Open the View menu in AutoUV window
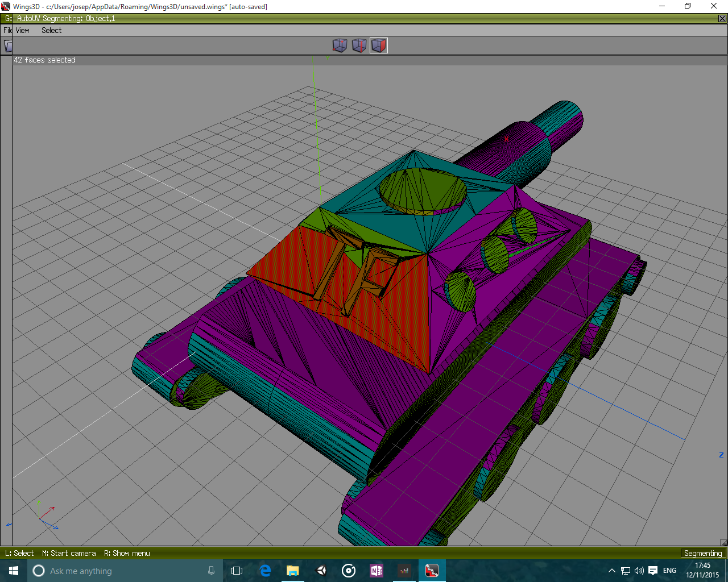This screenshot has width=728, height=582. point(23,30)
